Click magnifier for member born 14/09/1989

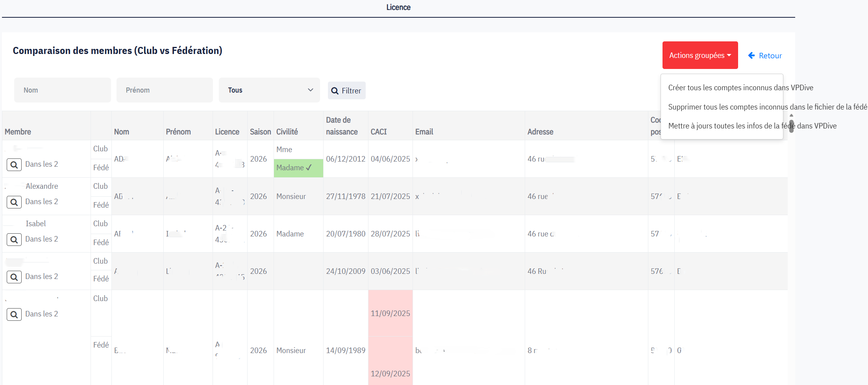pyautogui.click(x=14, y=314)
